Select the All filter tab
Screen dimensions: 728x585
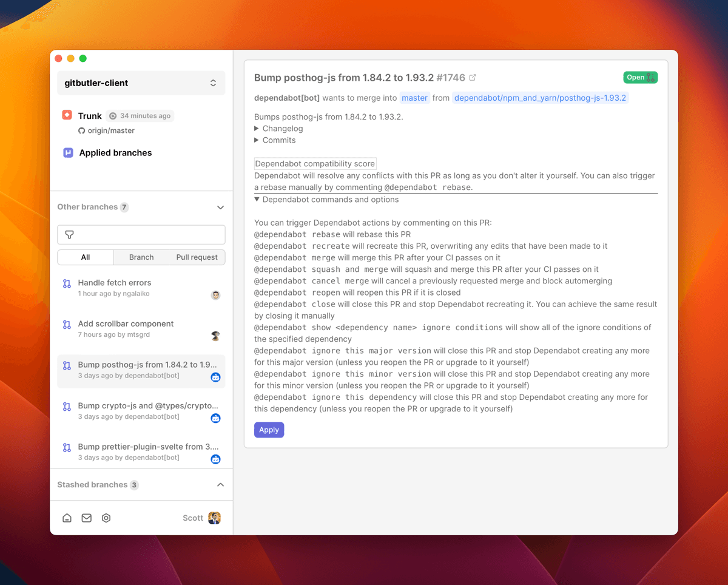coord(86,257)
